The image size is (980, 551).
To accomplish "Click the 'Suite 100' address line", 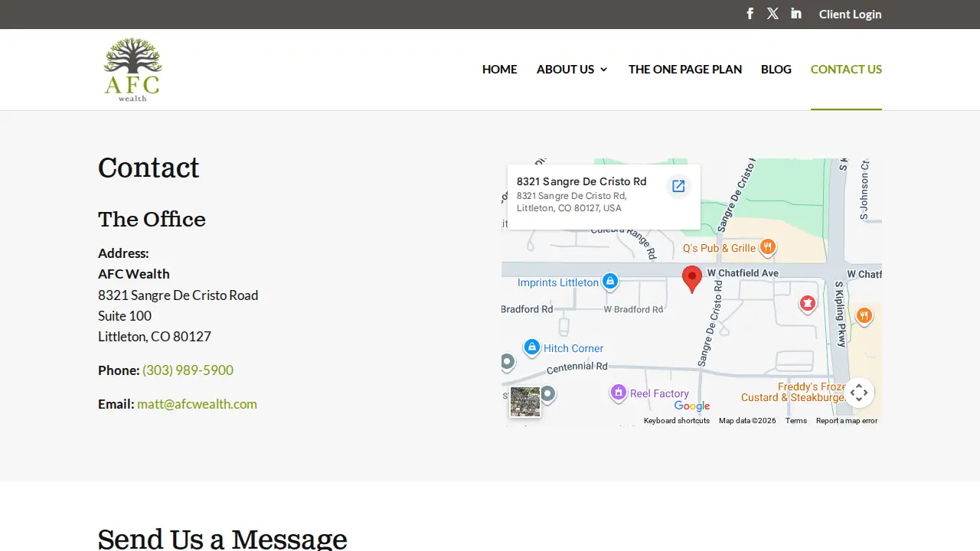I will (x=125, y=316).
